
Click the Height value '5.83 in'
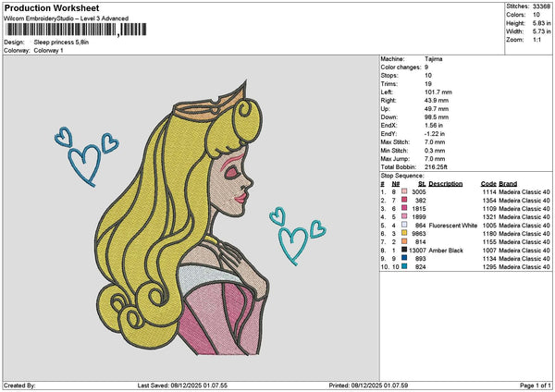pyautogui.click(x=542, y=23)
